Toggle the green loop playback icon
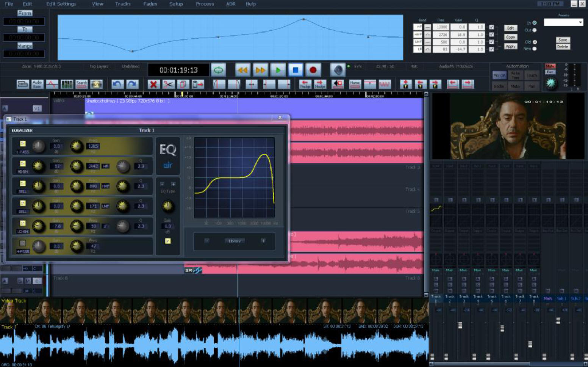This screenshot has width=588, height=367. coord(218,70)
